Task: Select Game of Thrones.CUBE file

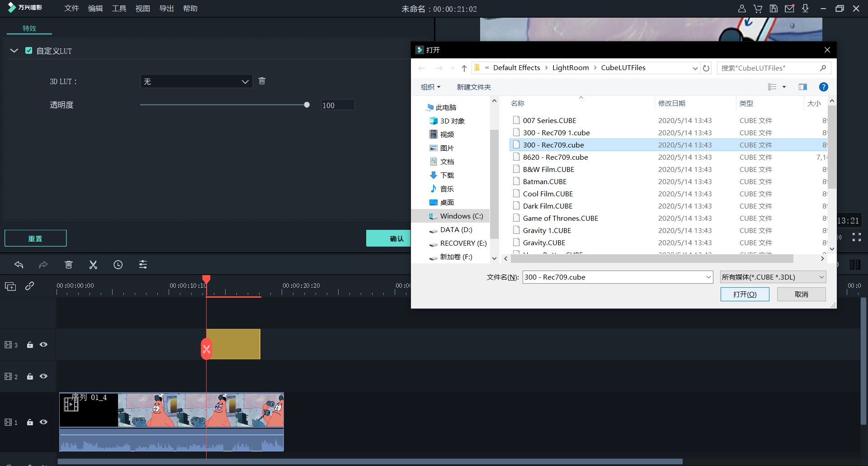Action: 668,218
